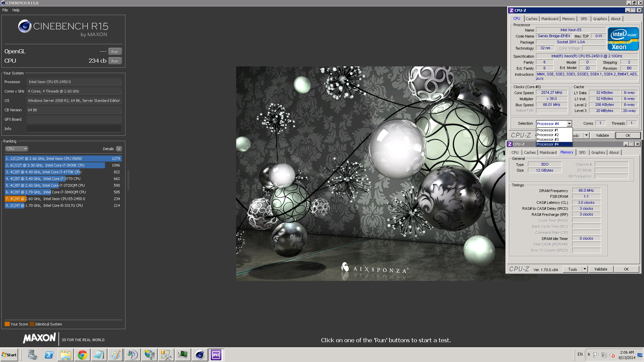Click the Z icon of lower CPU-Z title bar
The height and width of the screenshot is (362, 644).
(x=510, y=144)
